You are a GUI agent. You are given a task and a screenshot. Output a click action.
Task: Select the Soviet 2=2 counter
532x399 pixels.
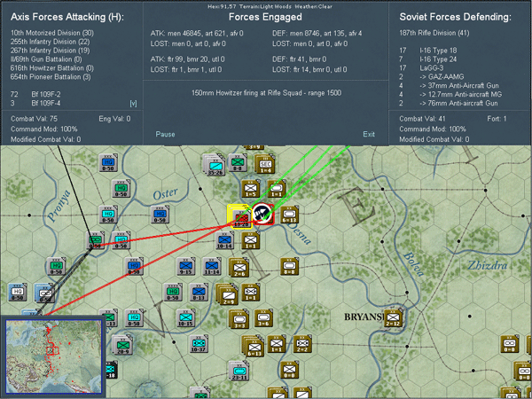tap(302, 344)
